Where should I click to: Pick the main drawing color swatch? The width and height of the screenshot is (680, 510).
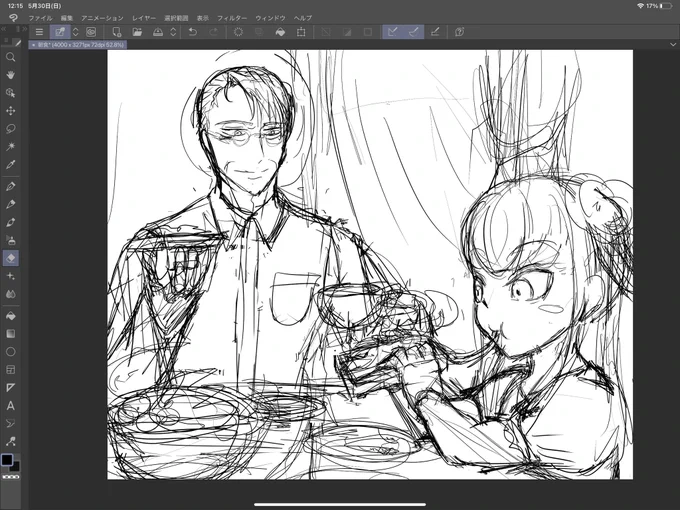7,460
